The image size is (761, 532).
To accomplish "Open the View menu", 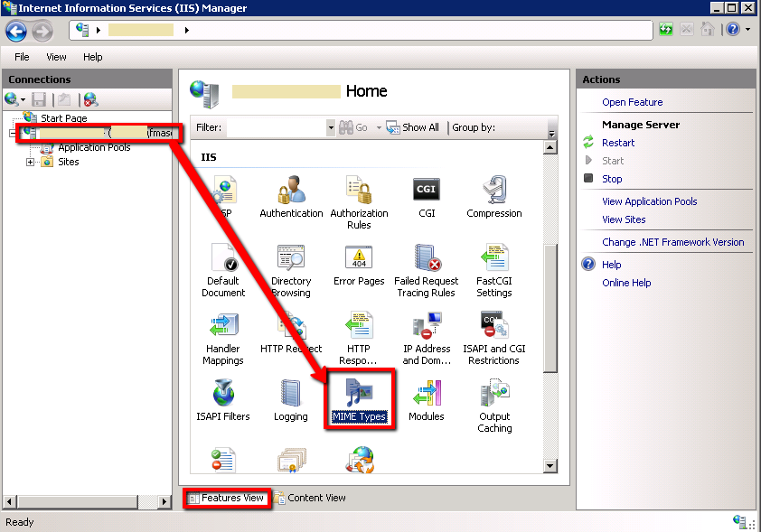I will (x=56, y=57).
